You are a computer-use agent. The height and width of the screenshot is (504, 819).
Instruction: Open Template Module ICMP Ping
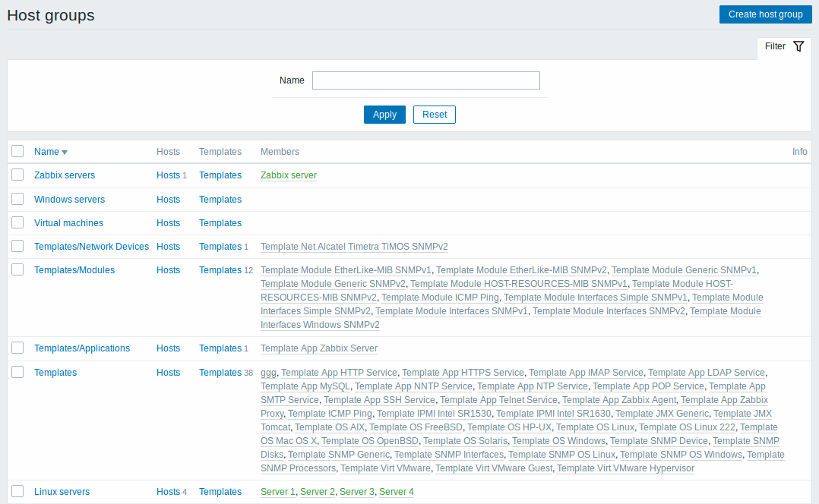[x=440, y=298]
